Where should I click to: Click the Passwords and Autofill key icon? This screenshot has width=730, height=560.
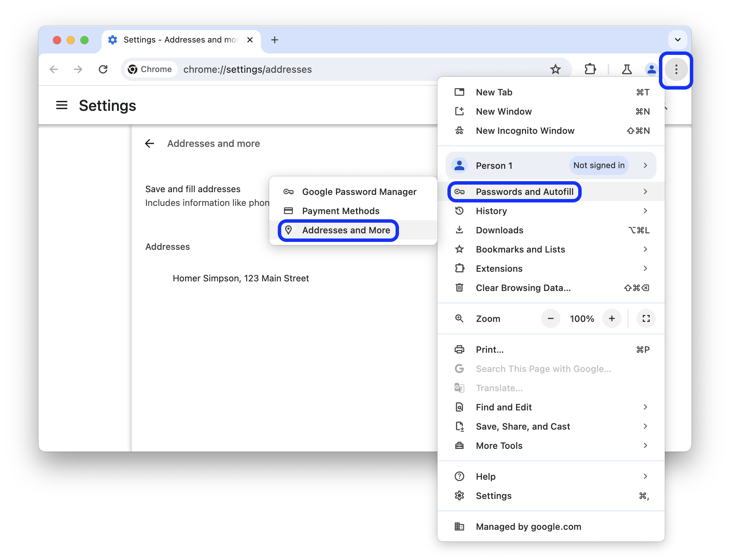(x=461, y=192)
